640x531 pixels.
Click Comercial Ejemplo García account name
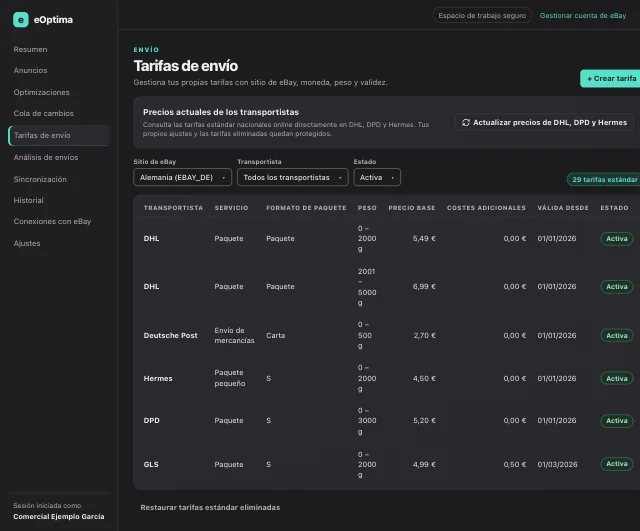(59, 517)
